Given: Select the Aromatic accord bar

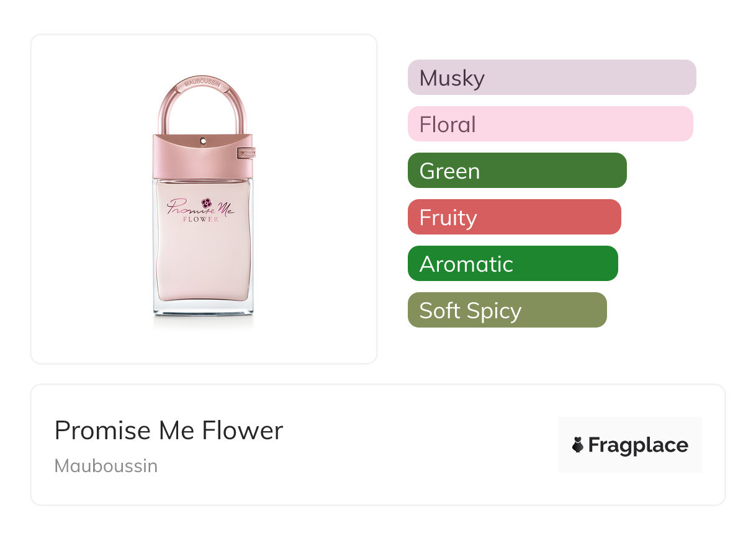Looking at the screenshot, I should pos(512,264).
